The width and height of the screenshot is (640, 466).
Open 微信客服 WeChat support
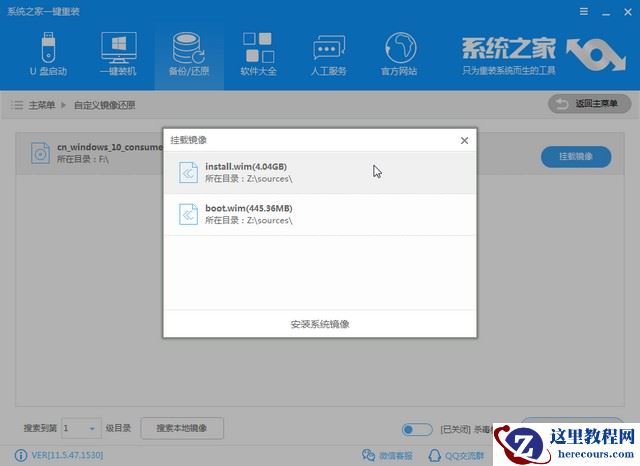point(387,455)
